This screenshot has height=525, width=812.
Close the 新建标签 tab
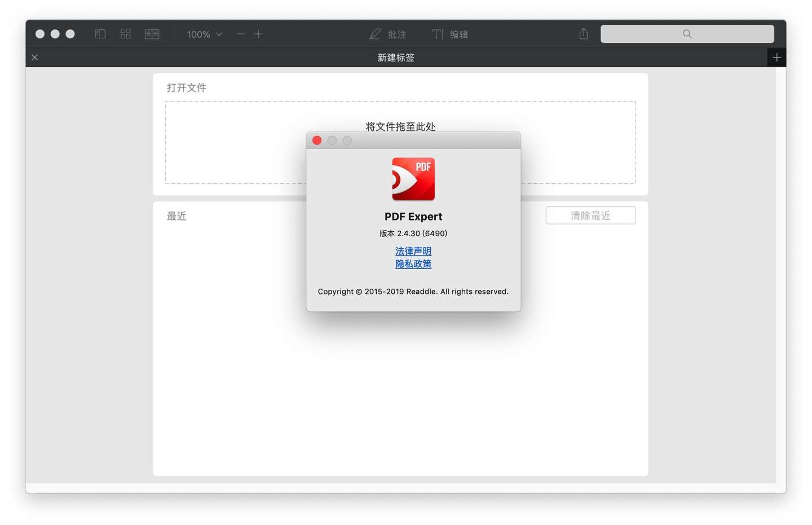click(x=35, y=58)
